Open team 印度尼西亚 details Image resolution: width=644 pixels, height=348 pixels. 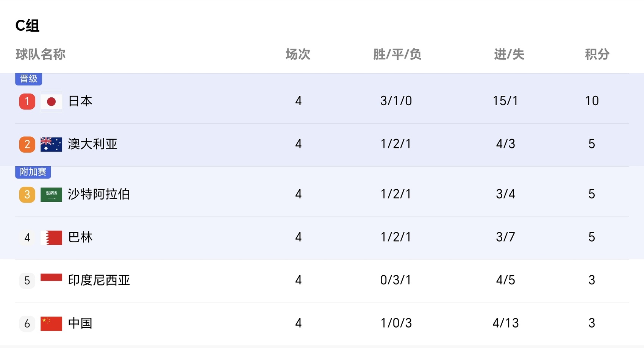point(99,280)
